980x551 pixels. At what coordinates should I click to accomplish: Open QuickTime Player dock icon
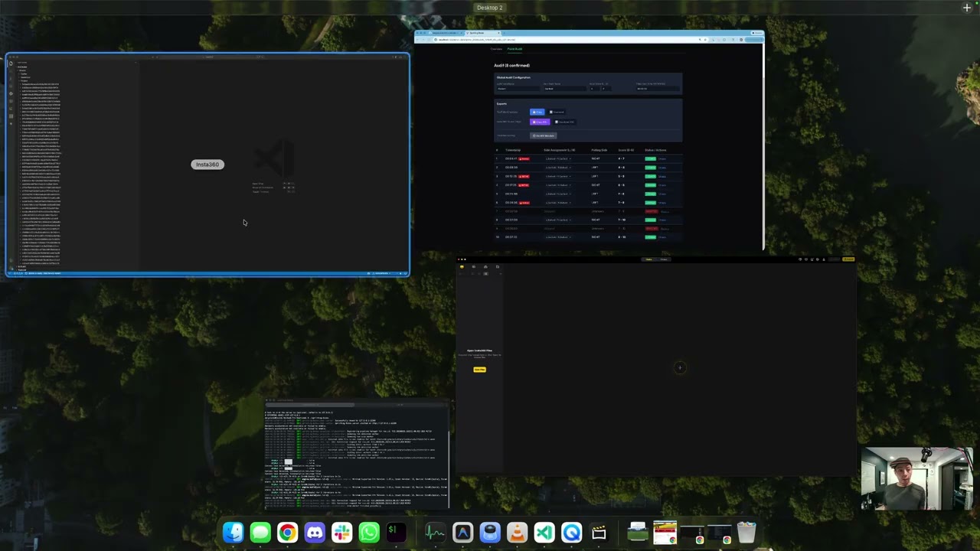coord(571,533)
